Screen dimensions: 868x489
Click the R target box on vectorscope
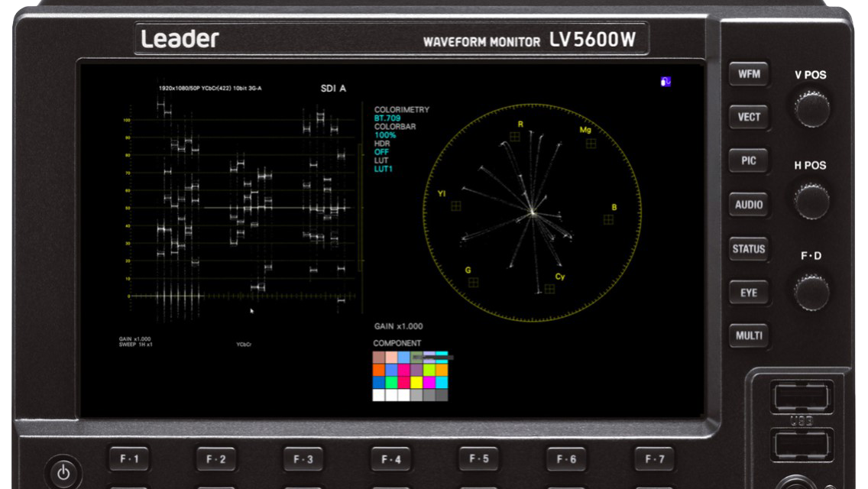(515, 136)
